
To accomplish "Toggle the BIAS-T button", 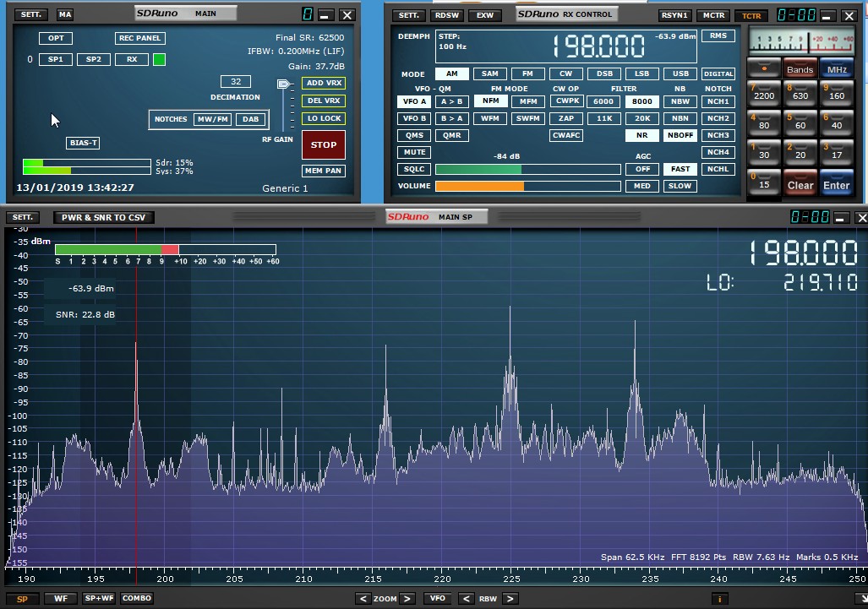I will tap(84, 143).
